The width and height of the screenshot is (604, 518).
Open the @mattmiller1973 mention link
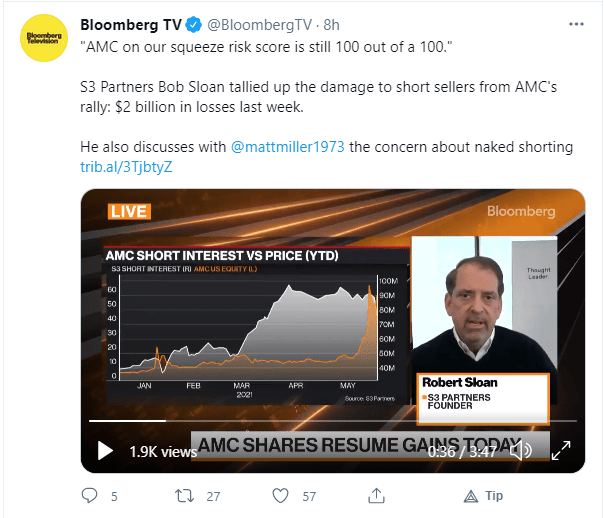click(x=288, y=147)
